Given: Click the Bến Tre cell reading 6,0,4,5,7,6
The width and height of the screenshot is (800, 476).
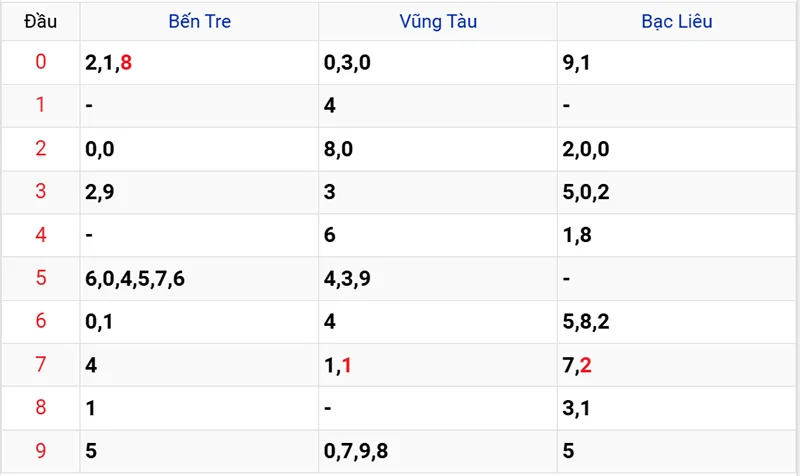Looking at the screenshot, I should click(135, 278).
